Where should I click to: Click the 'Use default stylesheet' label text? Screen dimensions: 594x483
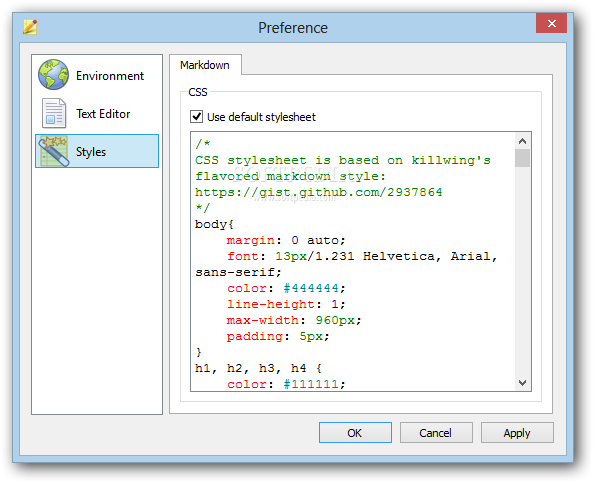(261, 117)
